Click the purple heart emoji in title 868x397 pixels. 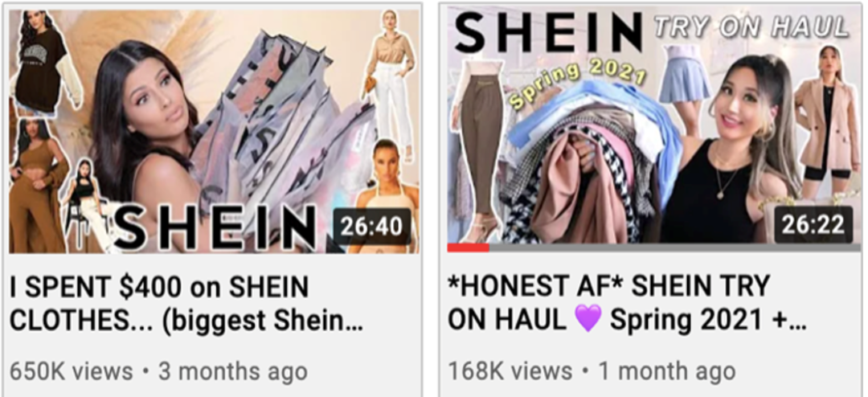point(588,320)
